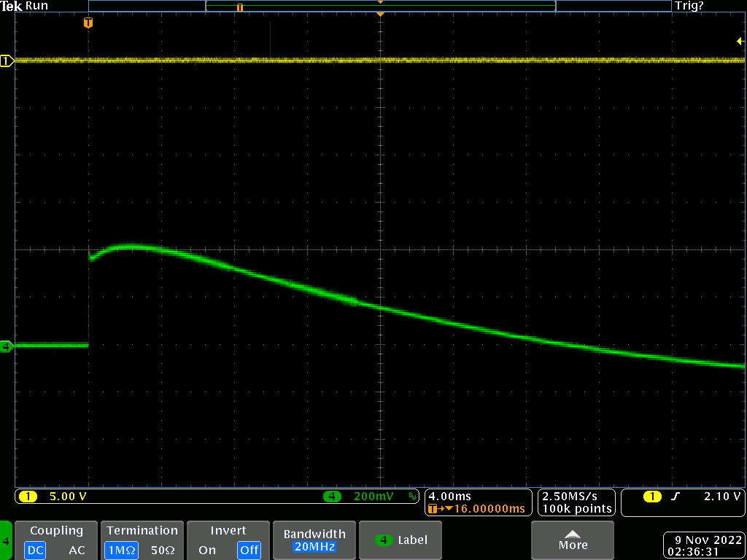Select AC coupling option
Screen dimensions: 747x560
[77, 551]
